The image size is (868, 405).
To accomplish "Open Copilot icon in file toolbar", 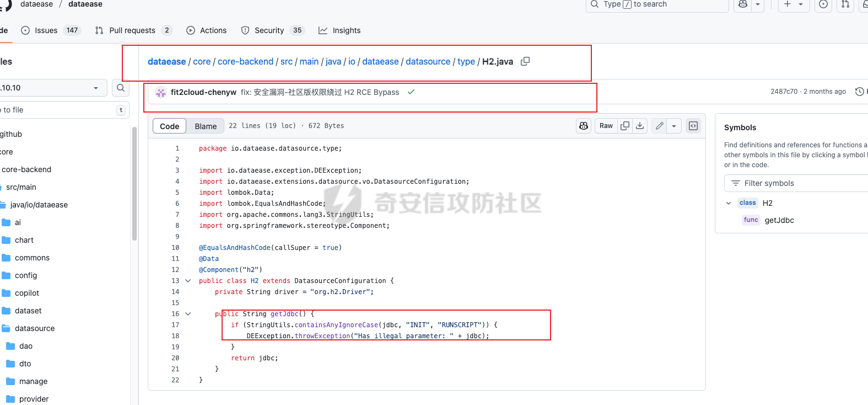I will pos(584,126).
